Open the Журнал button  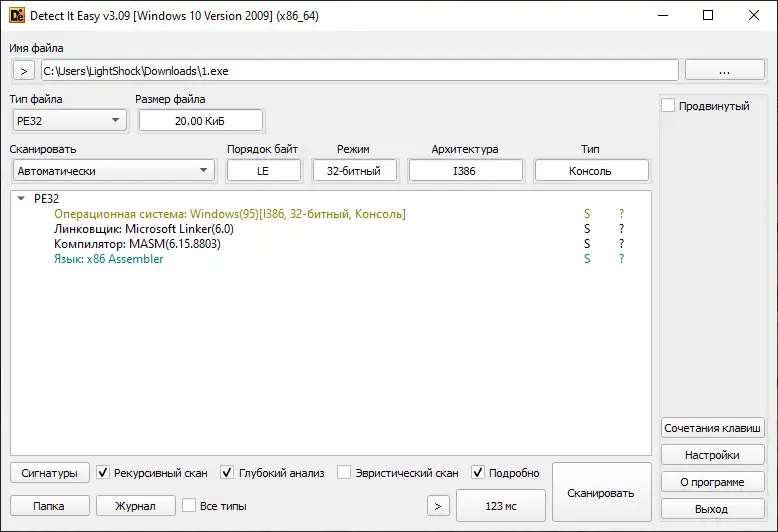135,506
